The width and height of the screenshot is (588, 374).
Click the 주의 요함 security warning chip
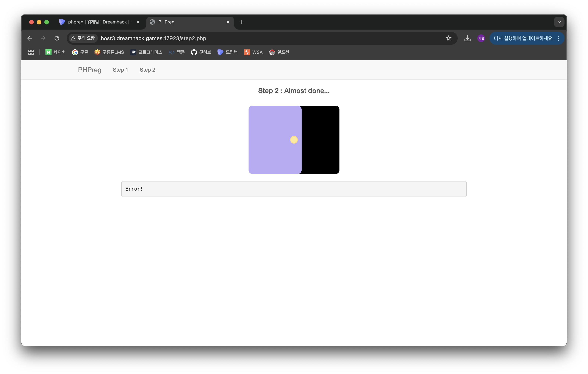[83, 38]
